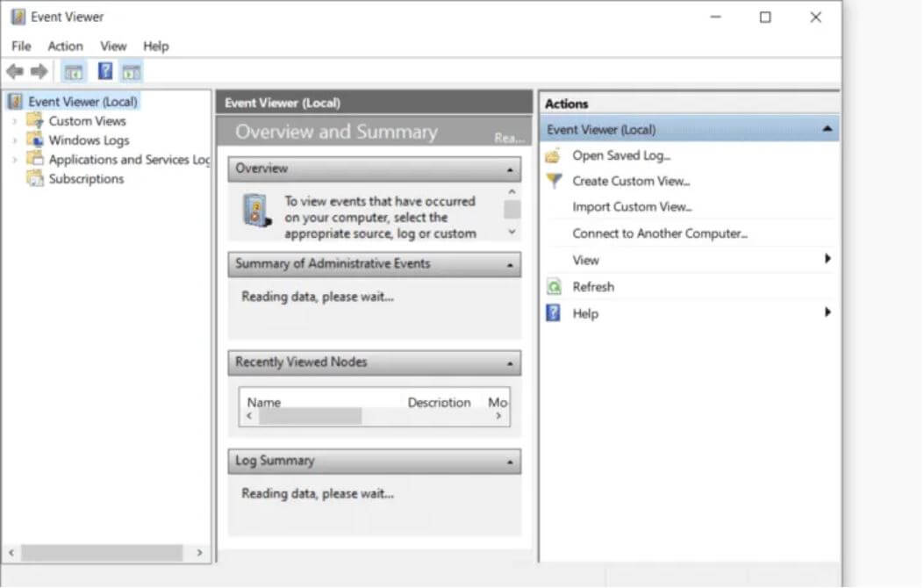Expand the Windows Logs tree node
The width and height of the screenshot is (924, 588).
(14, 140)
